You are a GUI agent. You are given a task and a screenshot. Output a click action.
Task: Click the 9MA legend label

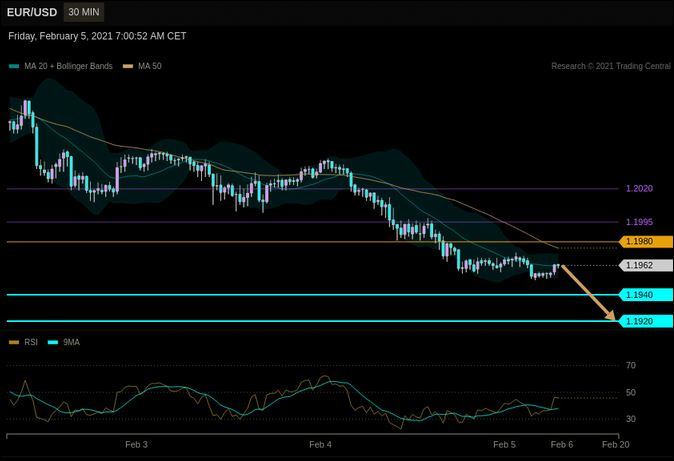tap(71, 342)
